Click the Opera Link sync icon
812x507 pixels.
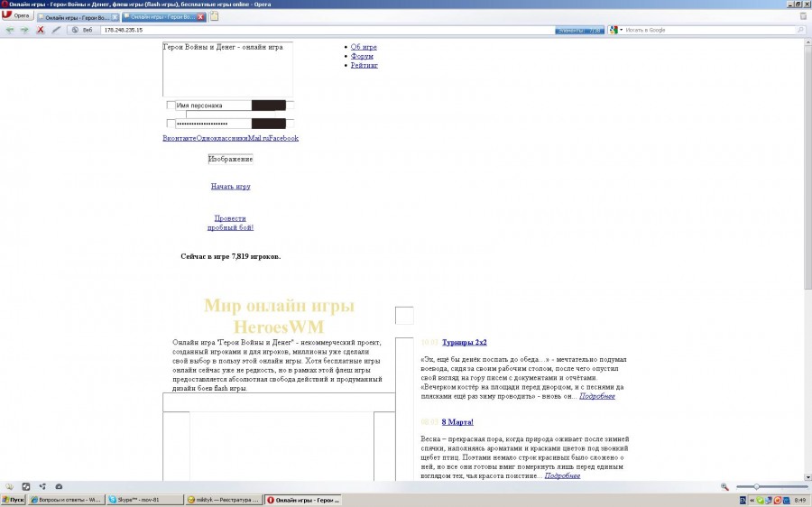coord(42,487)
